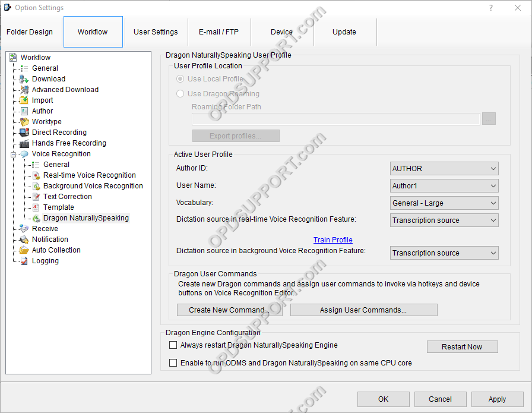532x413 pixels.
Task: Click the Apply button
Action: coord(498,399)
